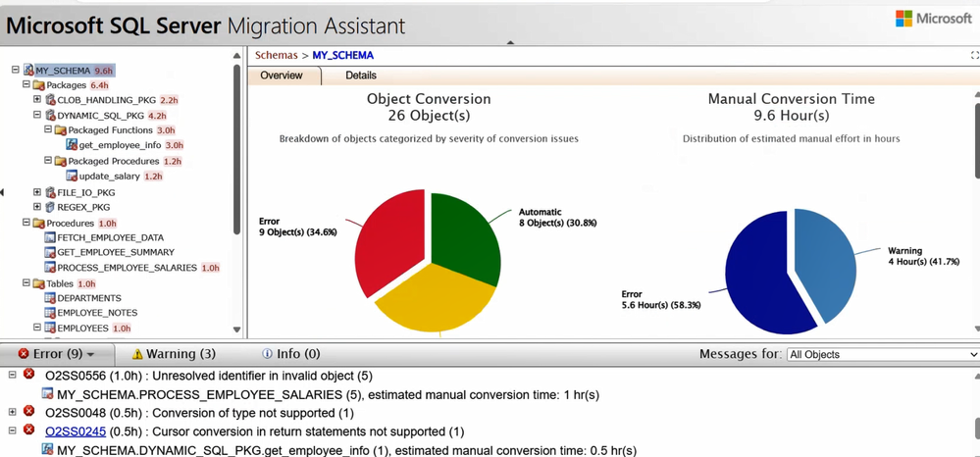Click icon beside MY_SCHEMA.DYNAMIC_SQL_PKG.get_employee_info message

point(47,449)
